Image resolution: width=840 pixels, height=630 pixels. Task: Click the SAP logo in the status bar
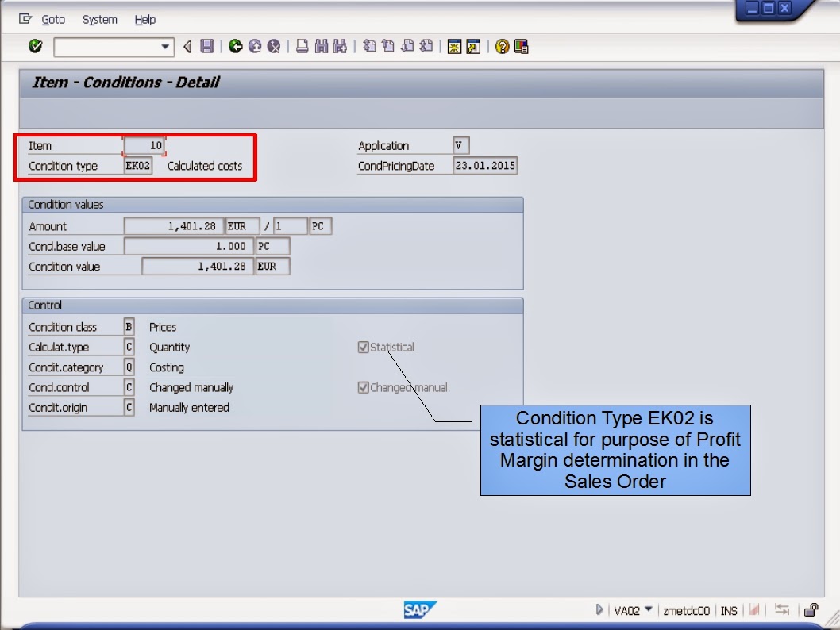click(x=419, y=610)
